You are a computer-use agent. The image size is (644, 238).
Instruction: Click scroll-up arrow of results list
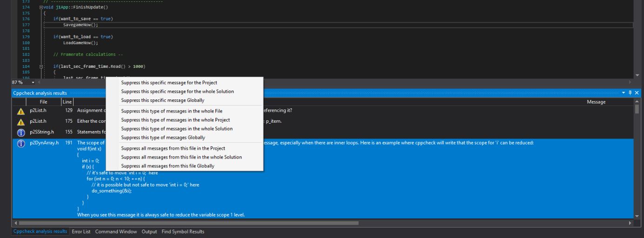(x=637, y=100)
